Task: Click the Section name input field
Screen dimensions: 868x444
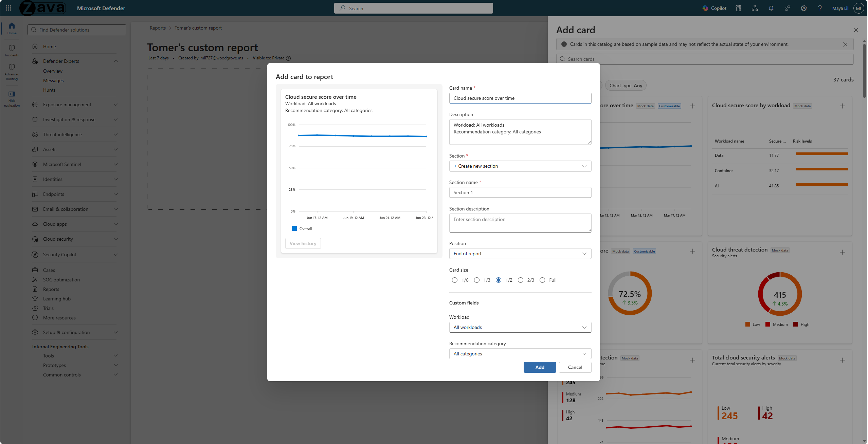Action: tap(520, 192)
